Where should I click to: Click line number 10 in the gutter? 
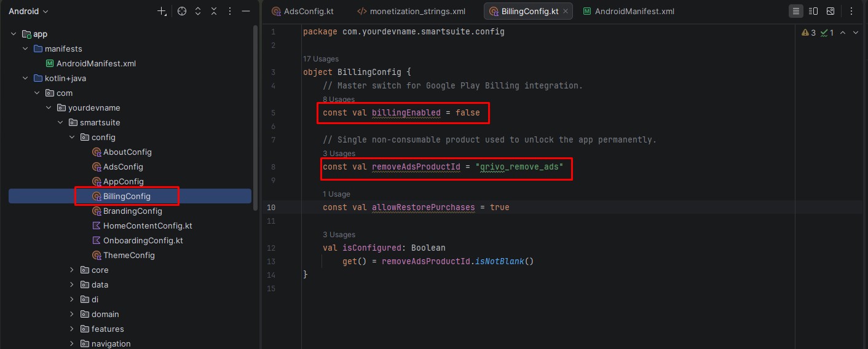click(x=271, y=208)
